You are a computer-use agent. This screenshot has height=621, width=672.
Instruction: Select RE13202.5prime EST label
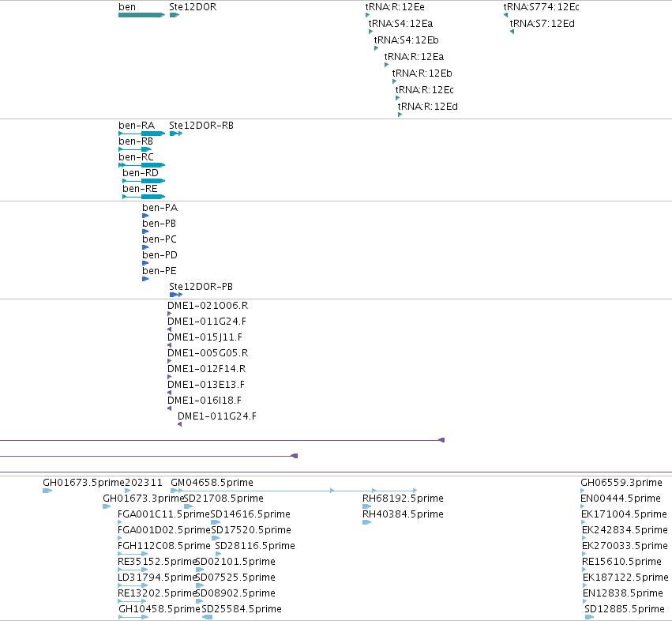click(x=157, y=593)
